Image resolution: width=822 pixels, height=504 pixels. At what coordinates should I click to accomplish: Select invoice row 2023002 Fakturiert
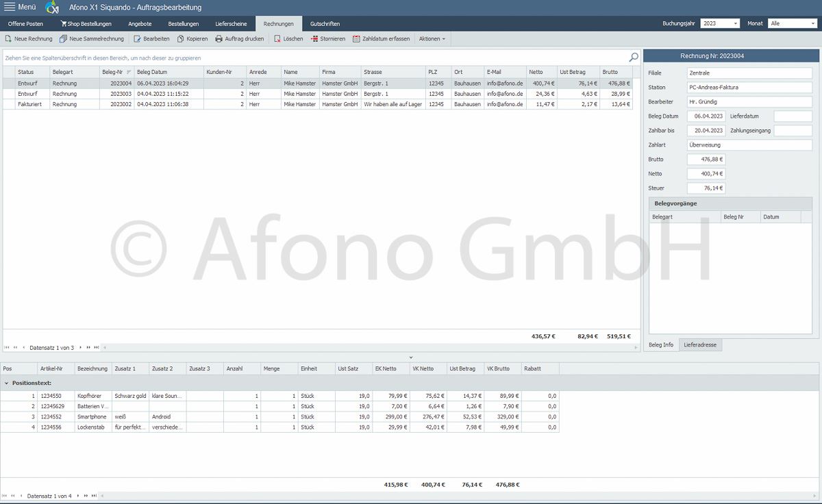coord(319,104)
